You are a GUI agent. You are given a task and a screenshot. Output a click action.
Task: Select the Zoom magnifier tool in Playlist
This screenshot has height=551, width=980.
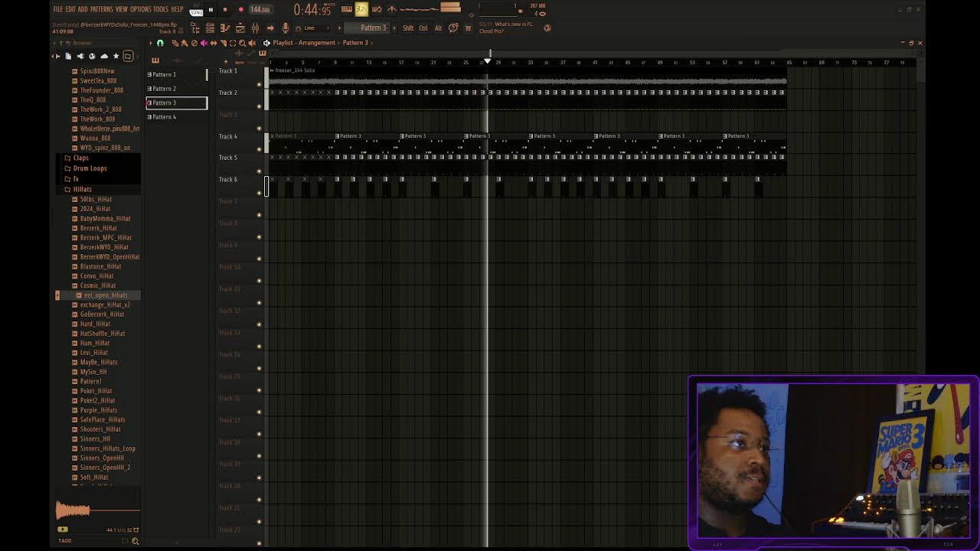(242, 43)
